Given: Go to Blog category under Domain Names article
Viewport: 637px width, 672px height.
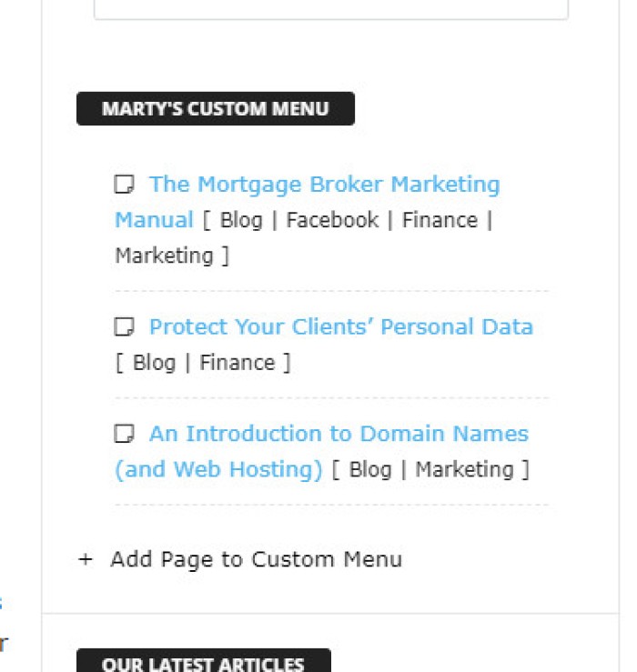Looking at the screenshot, I should (369, 469).
